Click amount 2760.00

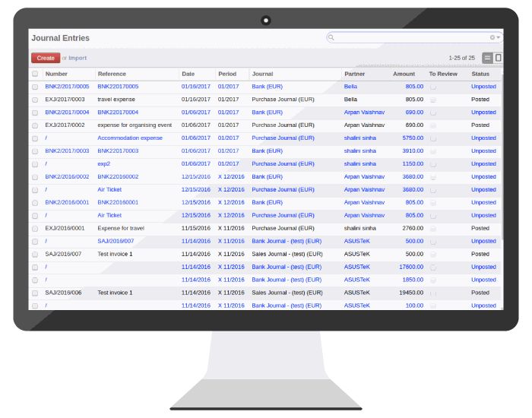coord(413,228)
